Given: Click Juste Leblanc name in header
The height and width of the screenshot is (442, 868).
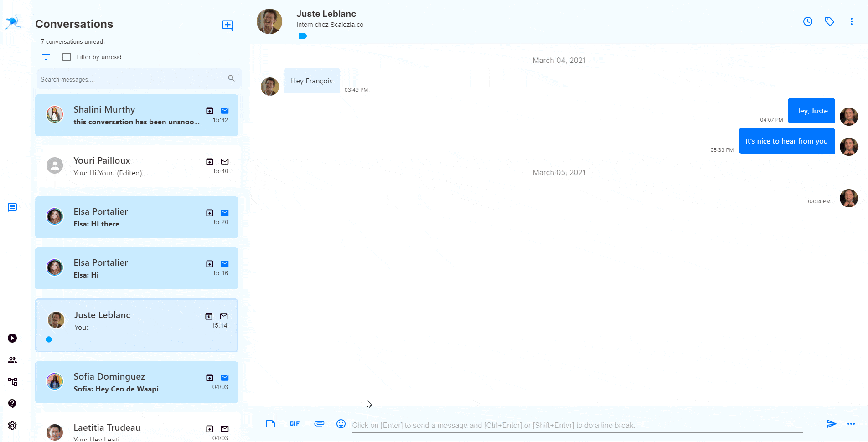Looking at the screenshot, I should click(326, 14).
